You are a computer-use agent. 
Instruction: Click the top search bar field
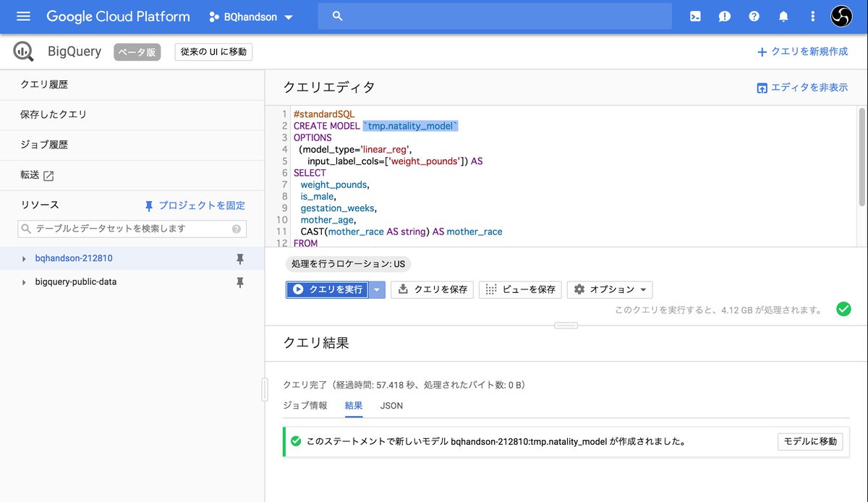[495, 16]
